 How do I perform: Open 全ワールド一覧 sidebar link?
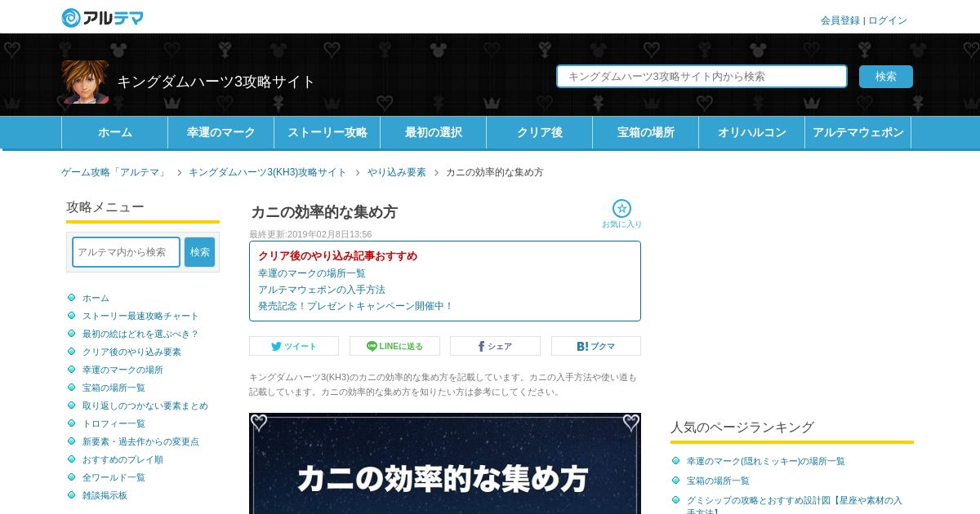114,477
